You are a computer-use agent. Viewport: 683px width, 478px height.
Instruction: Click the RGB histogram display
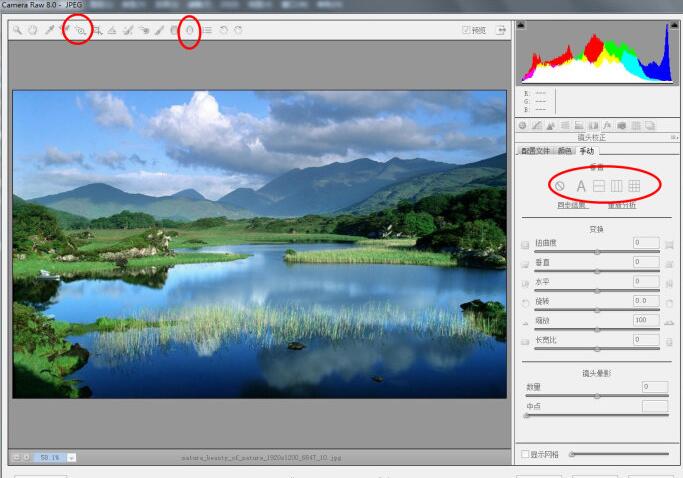coord(597,53)
